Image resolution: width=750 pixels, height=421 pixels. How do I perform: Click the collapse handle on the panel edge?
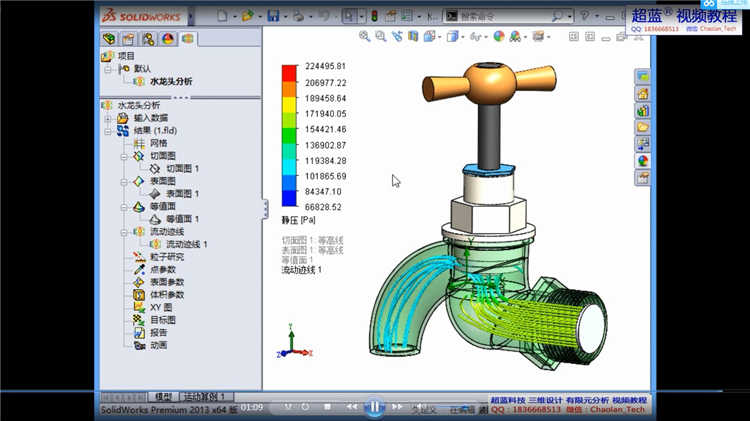pos(265,209)
